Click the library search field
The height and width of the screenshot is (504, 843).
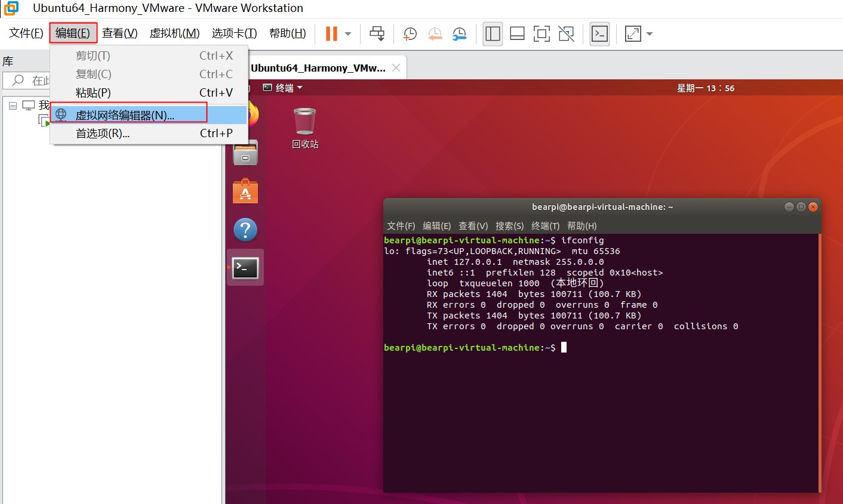pos(27,81)
